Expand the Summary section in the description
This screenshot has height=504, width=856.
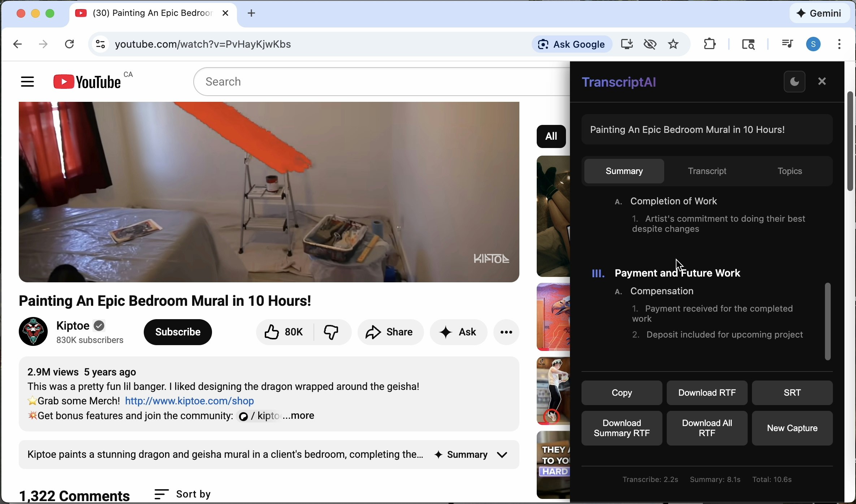tap(502, 455)
